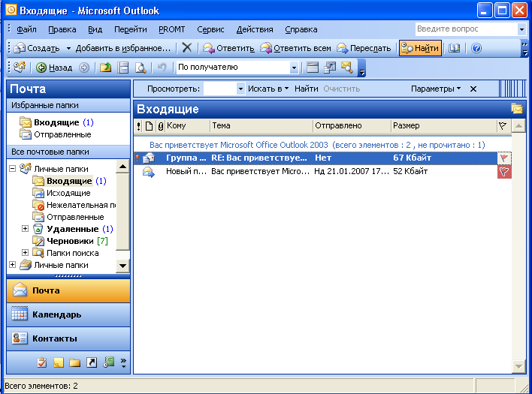Image resolution: width=532 pixels, height=394 pixels.
Task: Open the File menu
Action: (26, 29)
